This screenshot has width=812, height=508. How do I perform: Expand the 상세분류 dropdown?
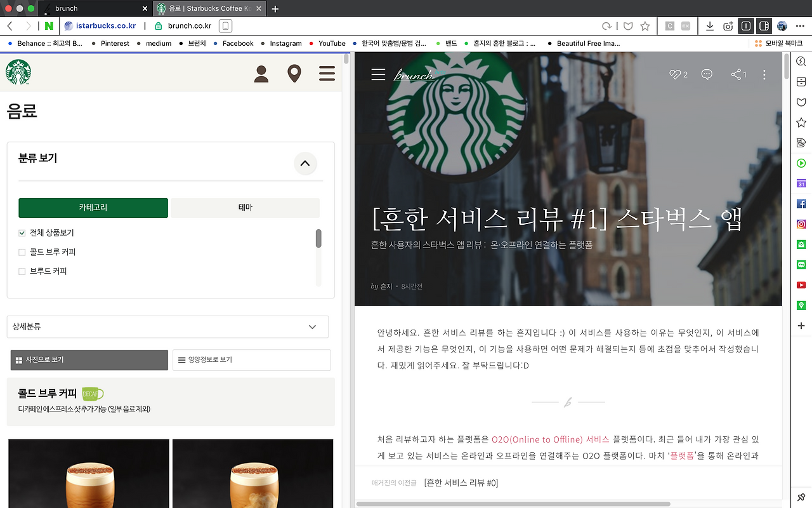pos(311,326)
